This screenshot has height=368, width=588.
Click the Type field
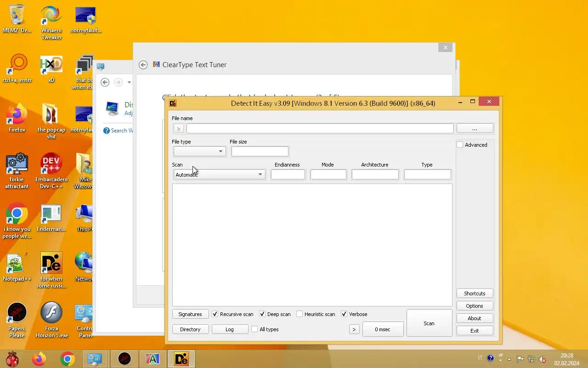[428, 174]
